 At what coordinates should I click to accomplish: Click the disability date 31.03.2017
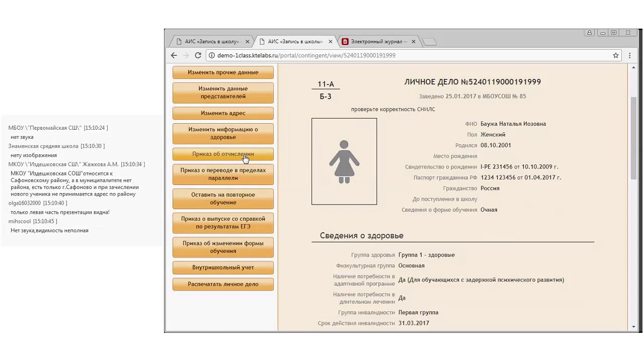pos(414,323)
